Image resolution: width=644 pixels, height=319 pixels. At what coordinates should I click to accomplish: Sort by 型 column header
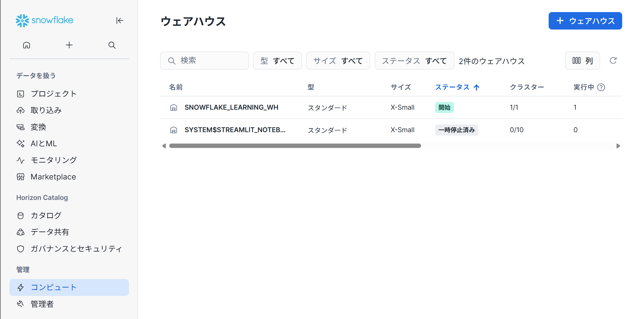tap(311, 87)
